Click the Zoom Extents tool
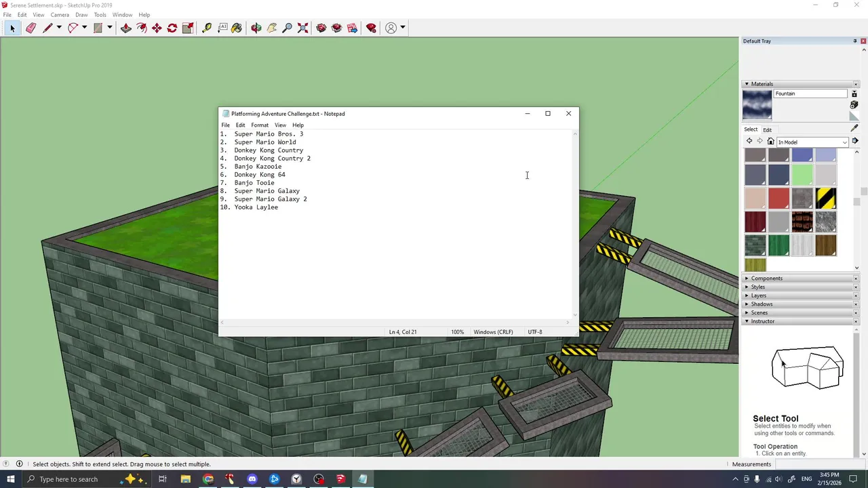Image resolution: width=868 pixels, height=488 pixels. [303, 28]
